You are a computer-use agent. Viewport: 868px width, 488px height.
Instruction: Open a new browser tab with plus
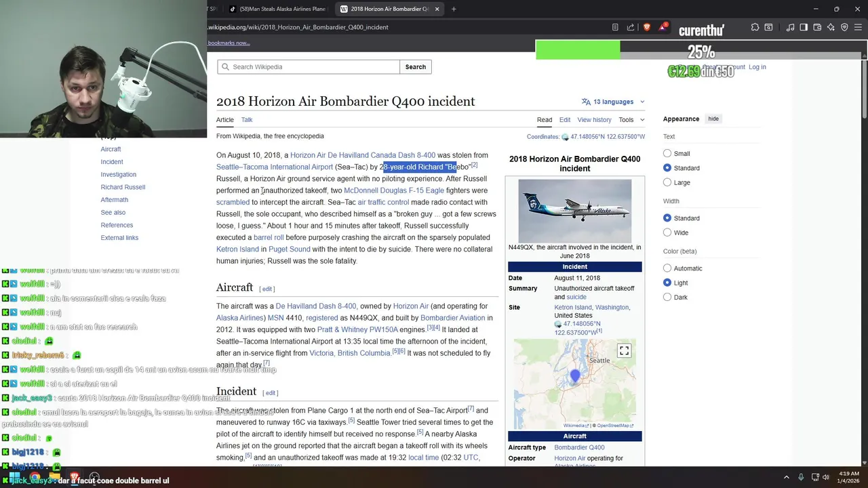(x=454, y=9)
